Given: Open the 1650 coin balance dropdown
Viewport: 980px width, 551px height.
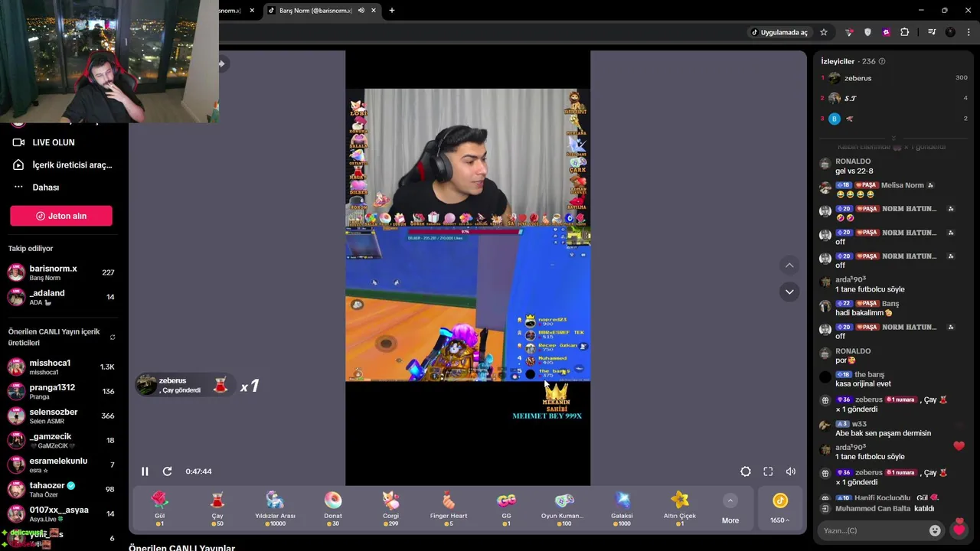Looking at the screenshot, I should (x=780, y=508).
